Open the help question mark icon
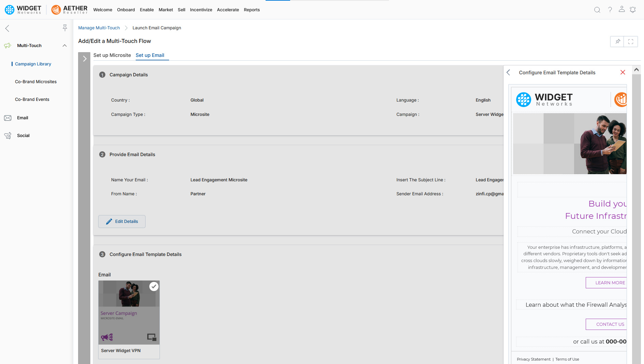644x364 pixels. click(610, 10)
